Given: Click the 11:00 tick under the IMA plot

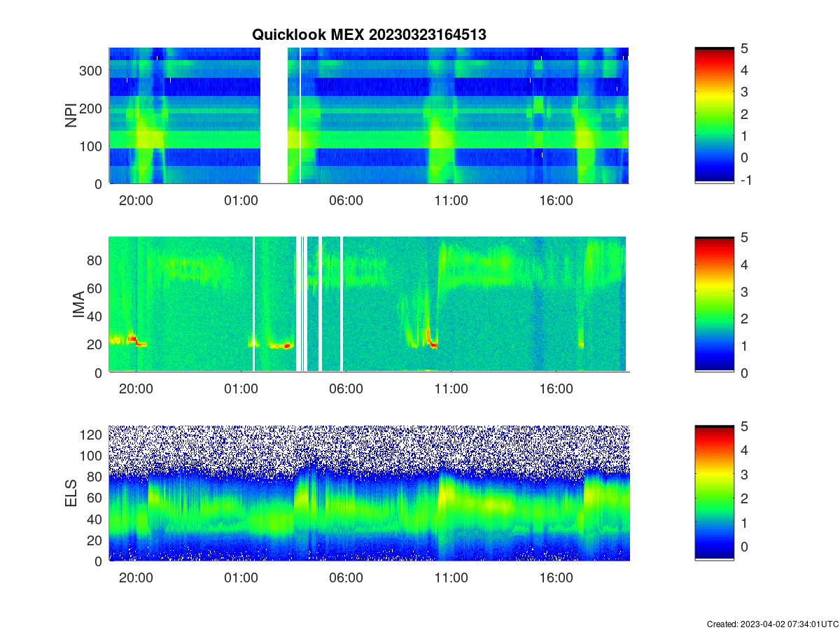Looking at the screenshot, I should click(x=451, y=389).
